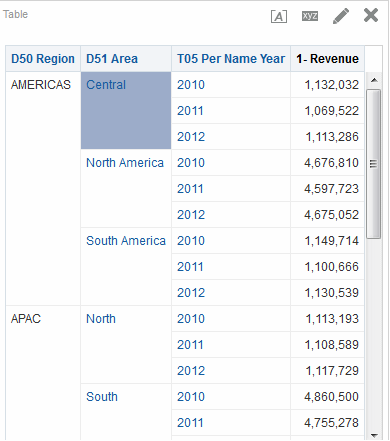Click year 2011 in the APAC North rows
390x441 pixels.
point(190,345)
